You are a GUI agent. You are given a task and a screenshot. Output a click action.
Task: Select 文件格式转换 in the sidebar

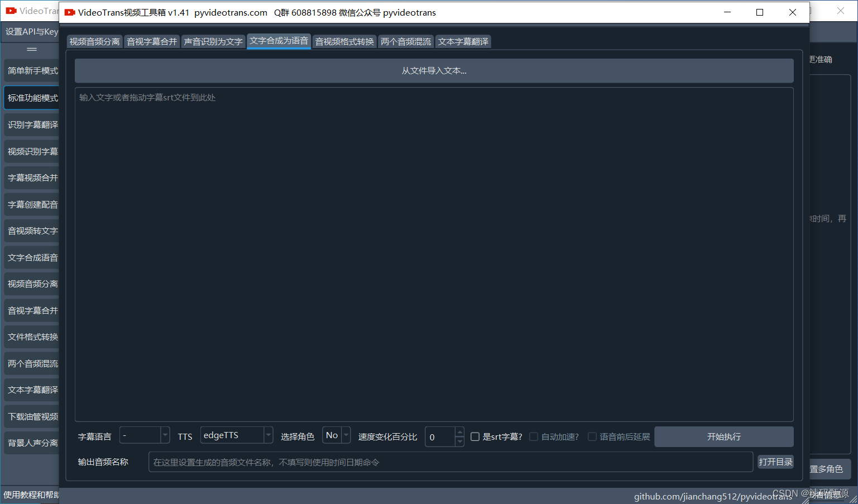click(x=32, y=337)
